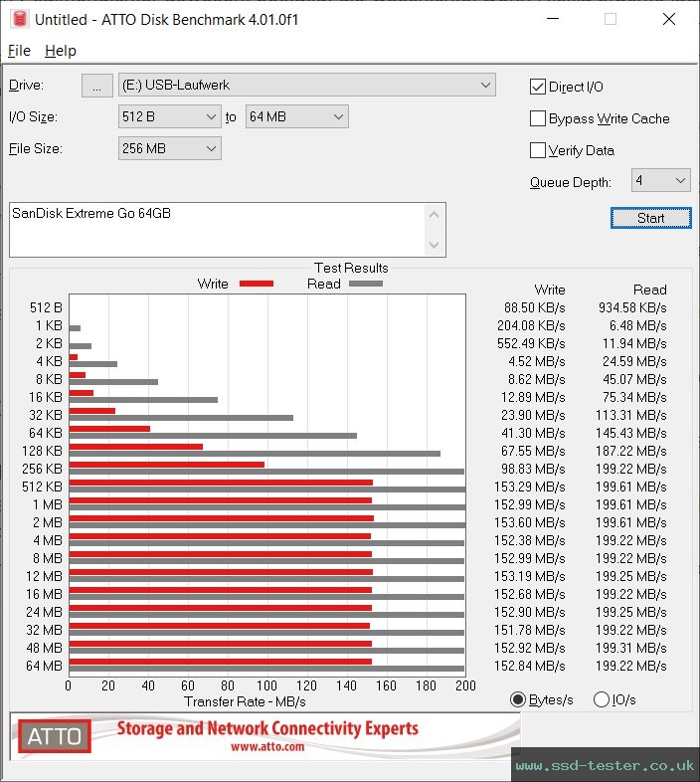
Task: Click the 88.50 KB/s write result
Action: (x=535, y=307)
